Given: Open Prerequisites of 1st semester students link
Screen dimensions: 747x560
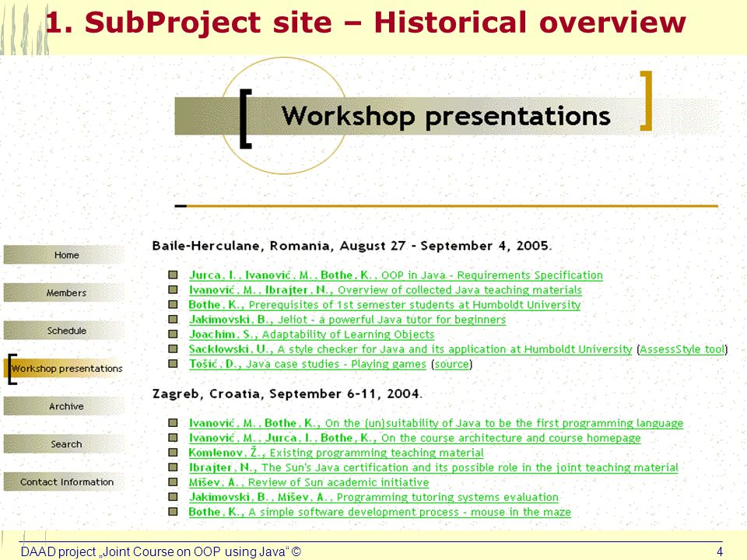Looking at the screenshot, I should (384, 305).
